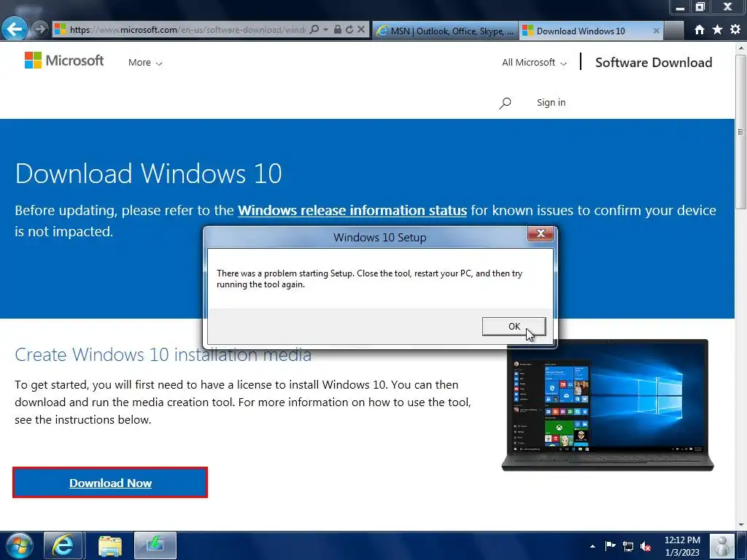Click the scrollbar up arrow
Screen dimensions: 747x560
(x=741, y=47)
